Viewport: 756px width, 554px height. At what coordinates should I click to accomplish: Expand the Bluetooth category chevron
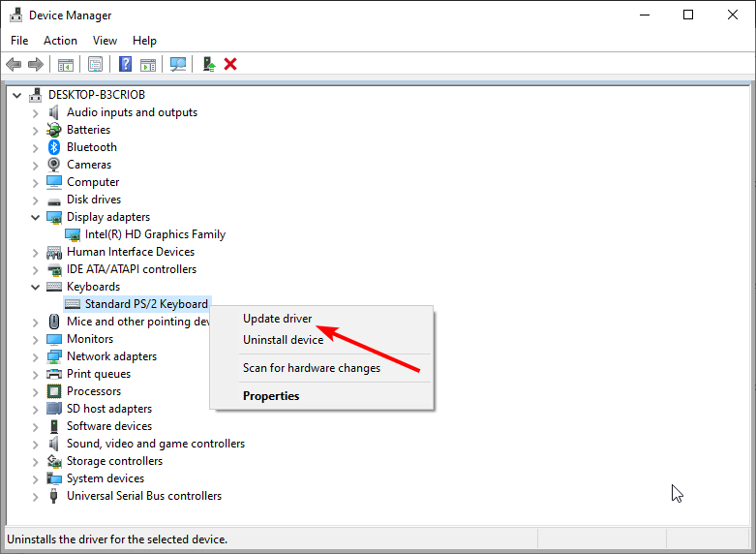35,147
